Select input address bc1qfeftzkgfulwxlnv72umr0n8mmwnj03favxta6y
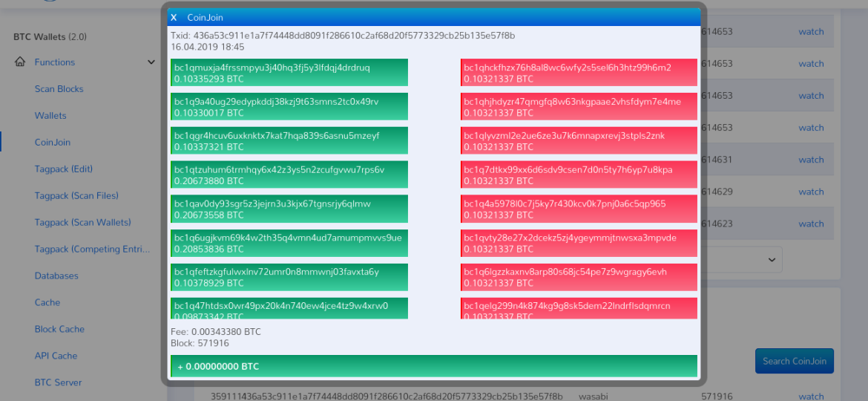The image size is (868, 401). click(289, 277)
